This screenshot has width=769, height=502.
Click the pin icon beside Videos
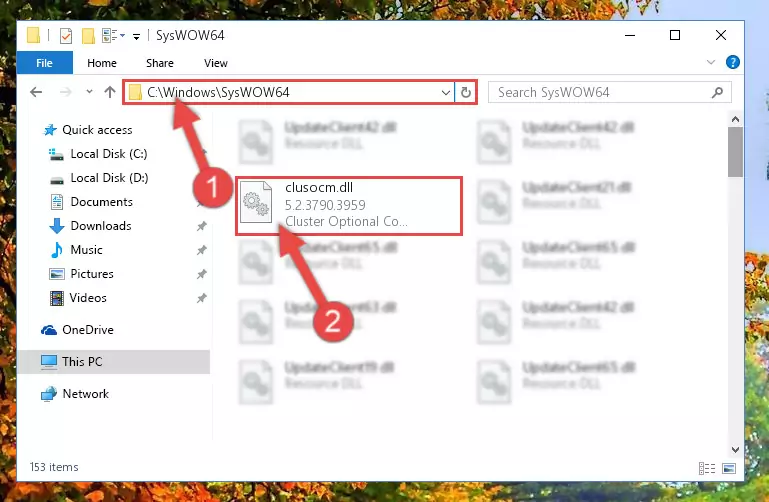pyautogui.click(x=202, y=298)
